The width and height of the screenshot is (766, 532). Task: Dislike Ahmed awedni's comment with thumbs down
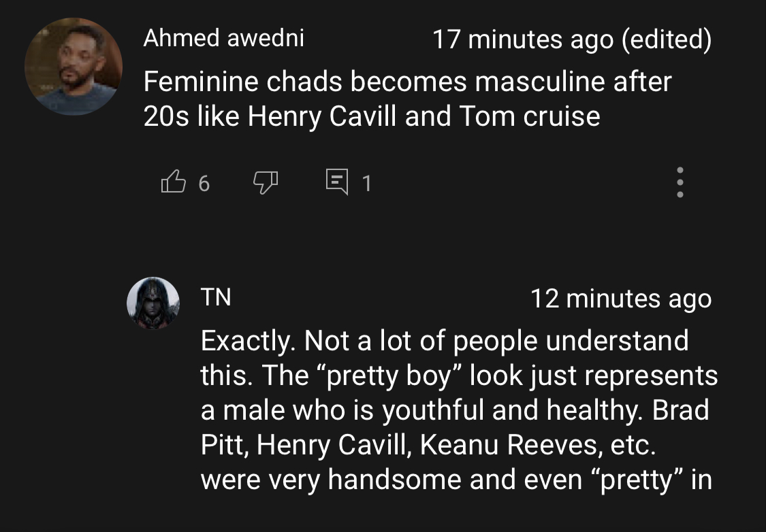click(x=266, y=182)
